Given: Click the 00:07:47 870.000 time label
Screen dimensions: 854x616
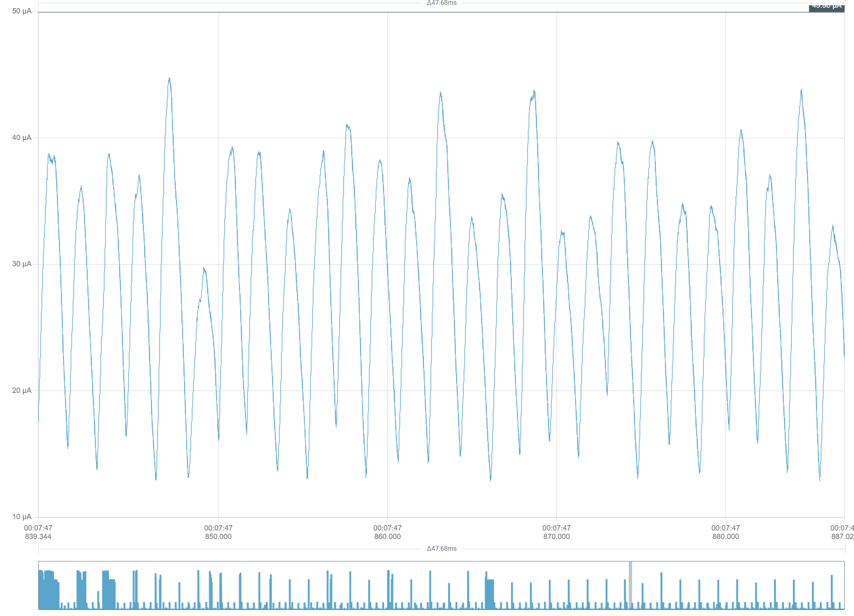Looking at the screenshot, I should pyautogui.click(x=556, y=532).
